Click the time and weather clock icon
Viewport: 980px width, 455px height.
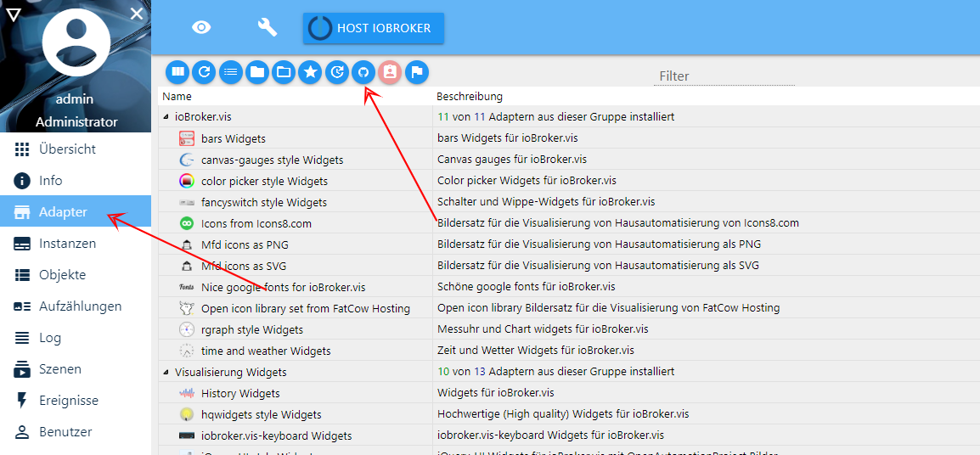tap(187, 351)
